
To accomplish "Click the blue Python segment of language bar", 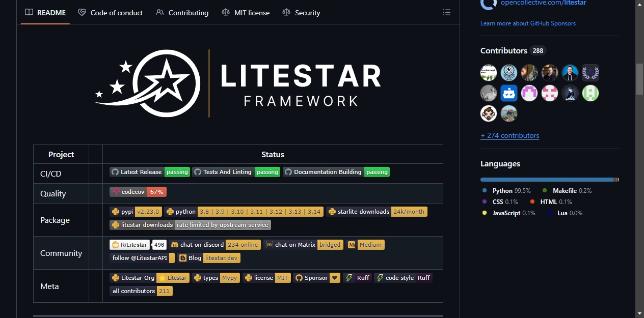I will pos(547,180).
